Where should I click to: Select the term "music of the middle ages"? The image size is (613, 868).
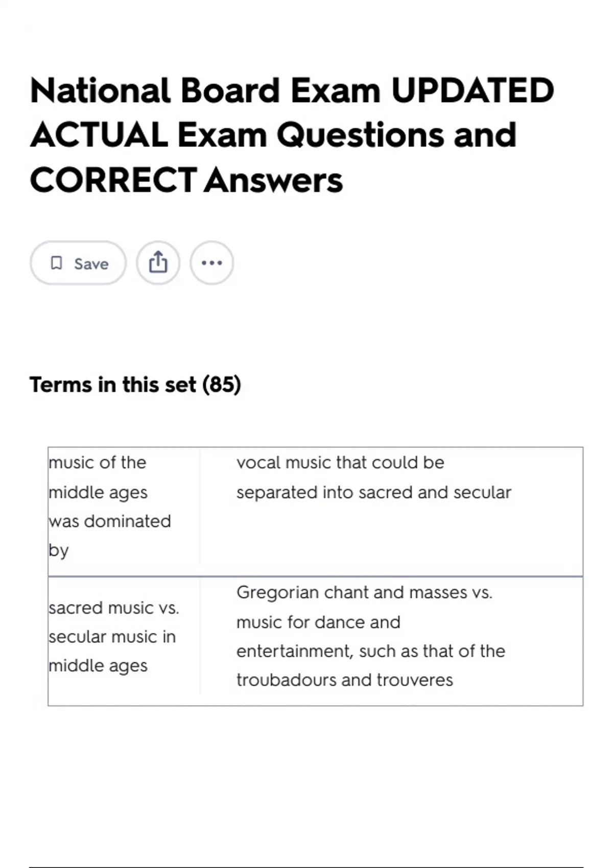pyautogui.click(x=98, y=477)
